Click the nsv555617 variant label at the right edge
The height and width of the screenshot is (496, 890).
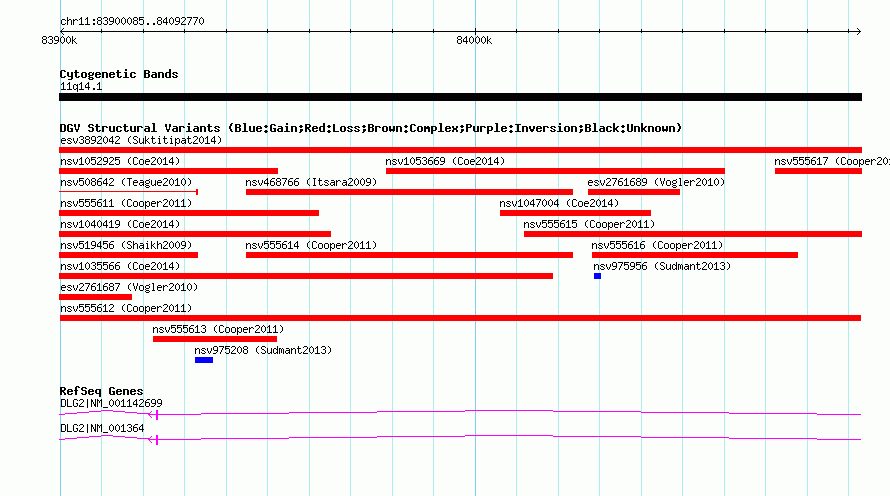click(832, 161)
